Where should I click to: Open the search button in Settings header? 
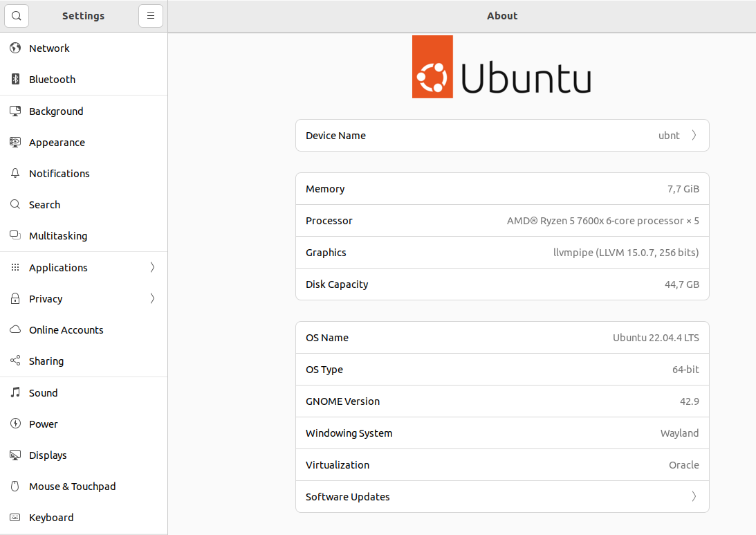17,16
